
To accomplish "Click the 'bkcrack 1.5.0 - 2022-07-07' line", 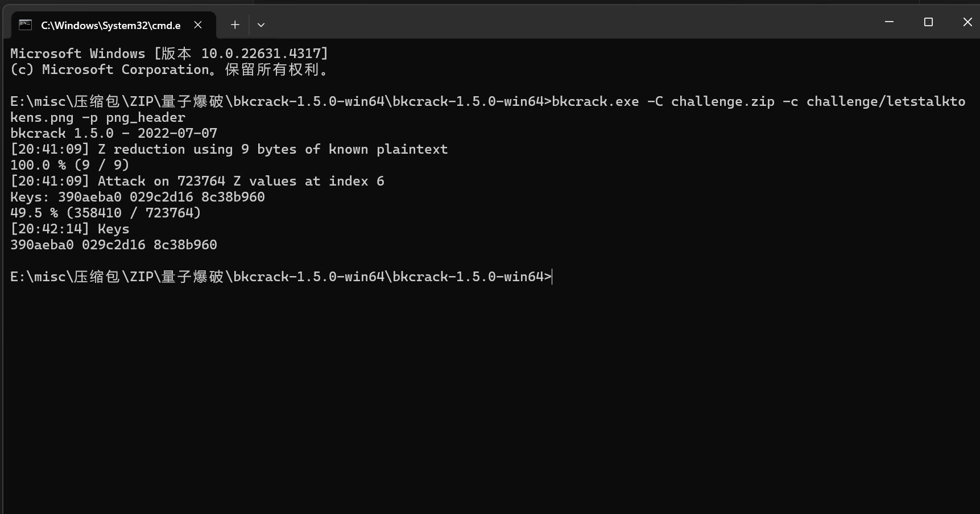I will 114,133.
